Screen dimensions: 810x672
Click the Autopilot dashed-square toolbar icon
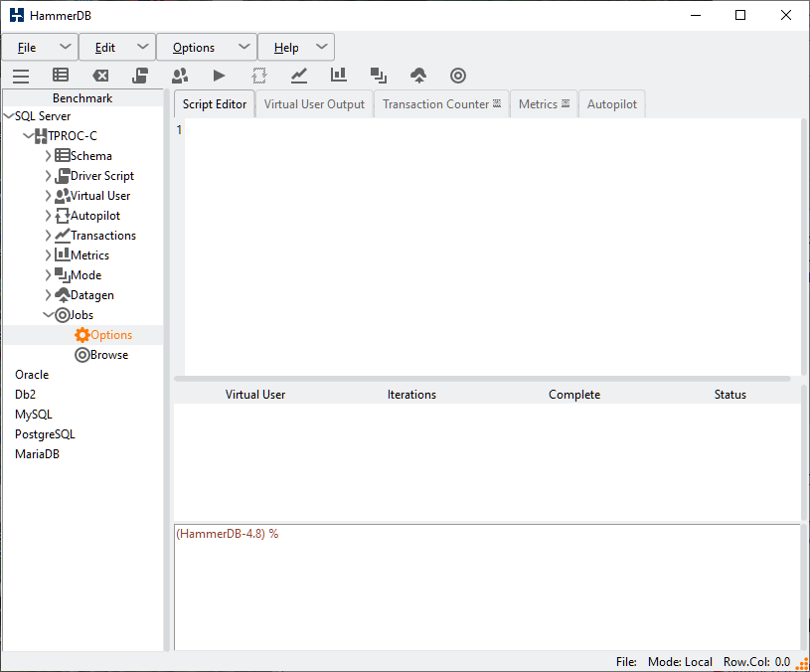(259, 76)
